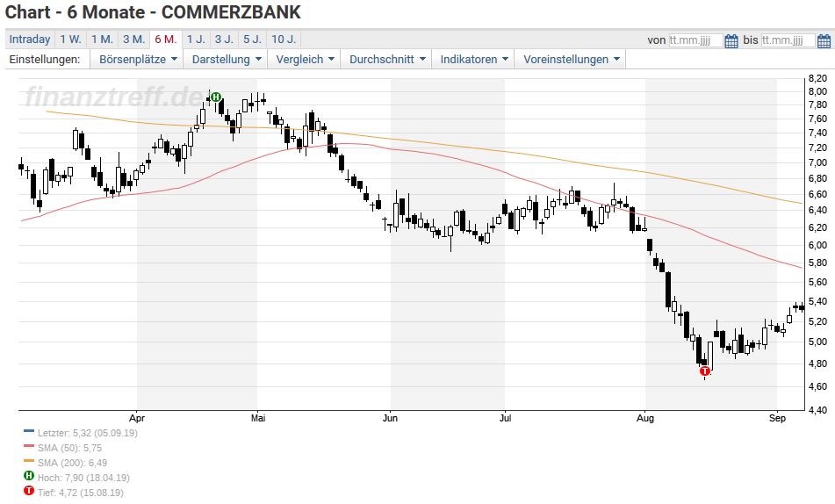Open the 'von' date calendar picker

tap(731, 40)
